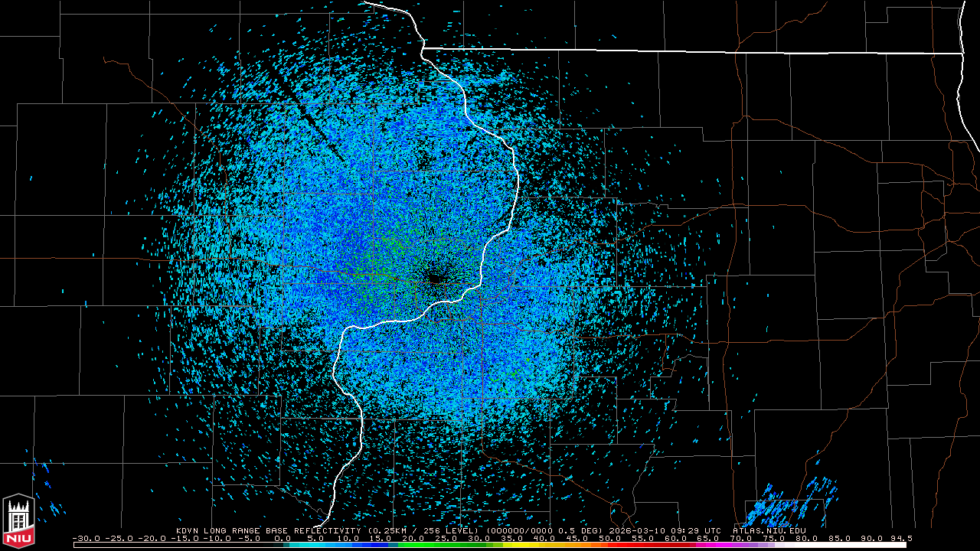980x551 pixels.
Task: Click the "55.0" scale label
Action: pos(644,538)
